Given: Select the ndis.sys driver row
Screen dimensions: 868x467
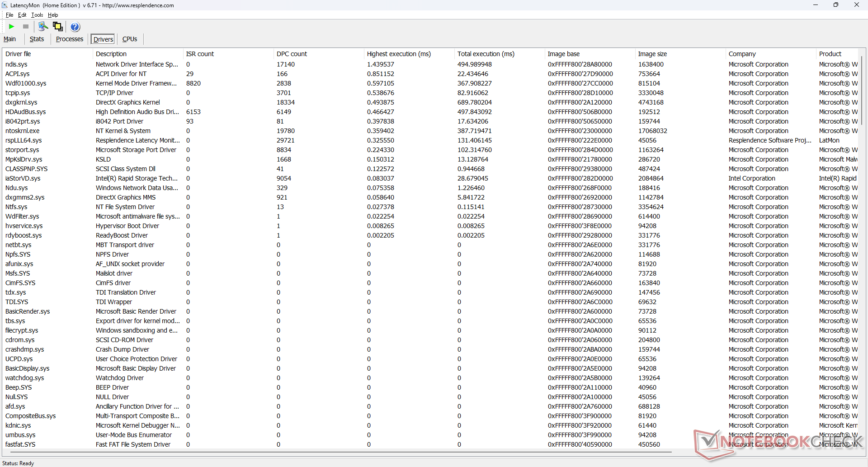Looking at the screenshot, I should (x=16, y=64).
